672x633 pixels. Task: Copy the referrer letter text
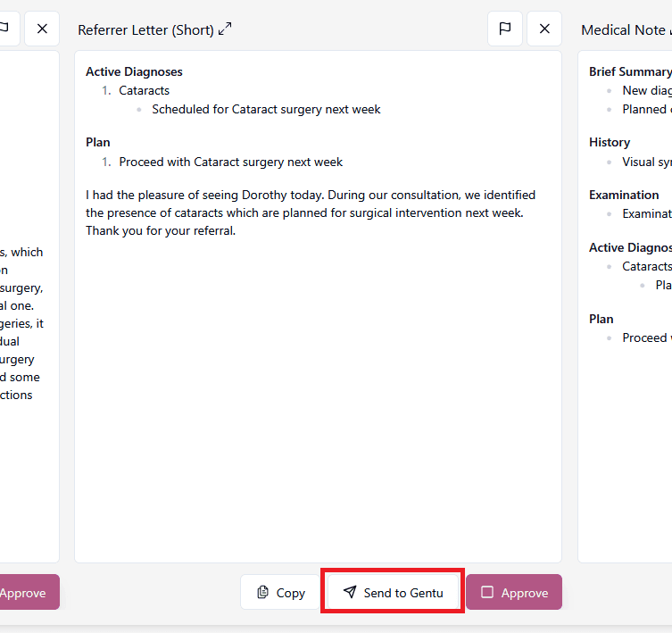click(281, 592)
